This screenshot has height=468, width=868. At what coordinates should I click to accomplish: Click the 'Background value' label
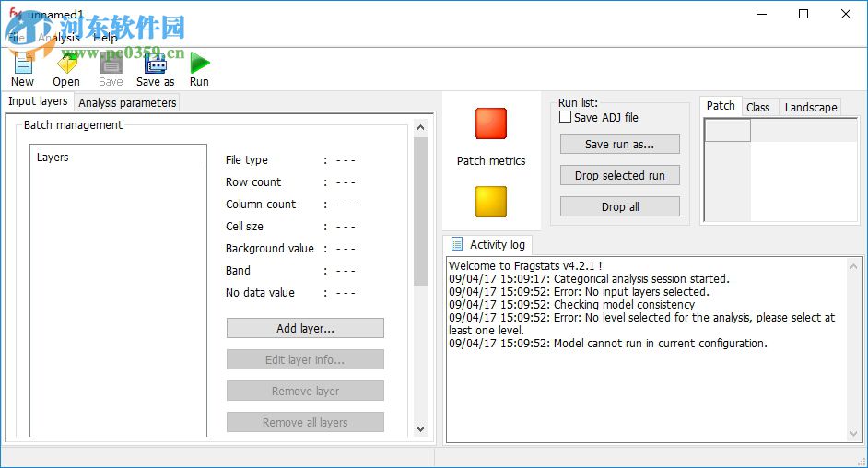tap(270, 249)
